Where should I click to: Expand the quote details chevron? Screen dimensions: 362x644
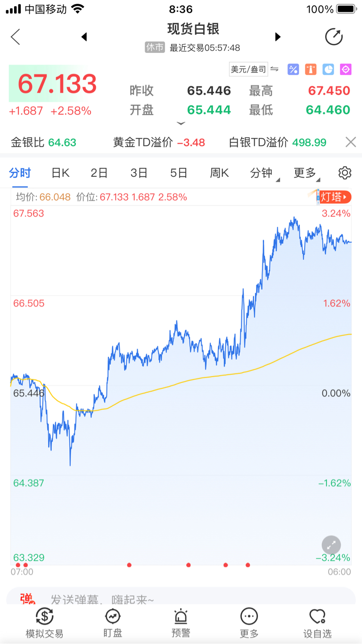click(181, 124)
